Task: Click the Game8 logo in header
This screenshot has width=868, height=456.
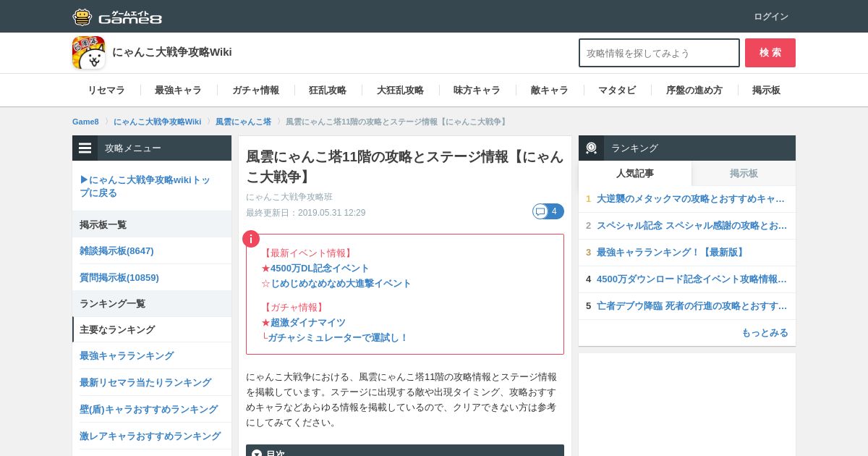Action: [x=117, y=17]
